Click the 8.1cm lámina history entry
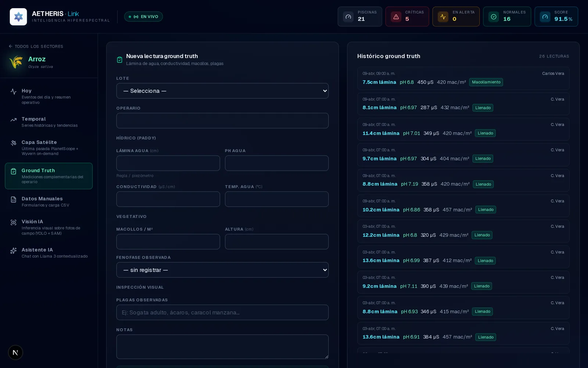The image size is (588, 368). pos(463,104)
